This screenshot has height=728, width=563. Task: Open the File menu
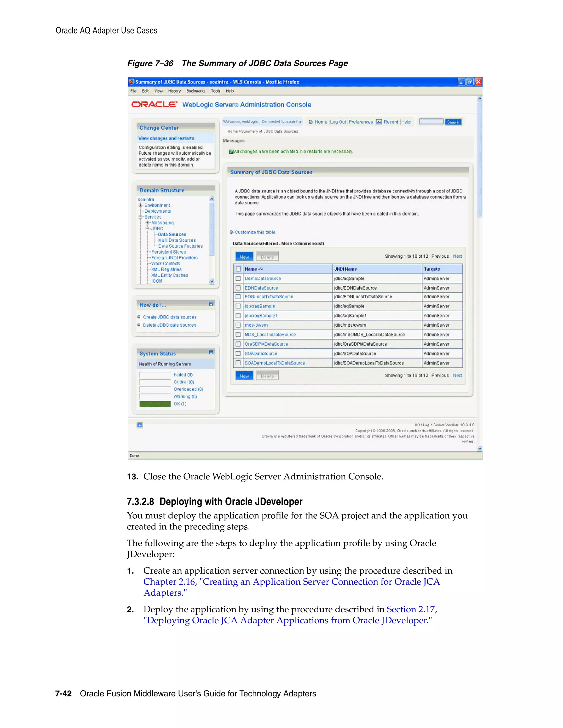(133, 91)
